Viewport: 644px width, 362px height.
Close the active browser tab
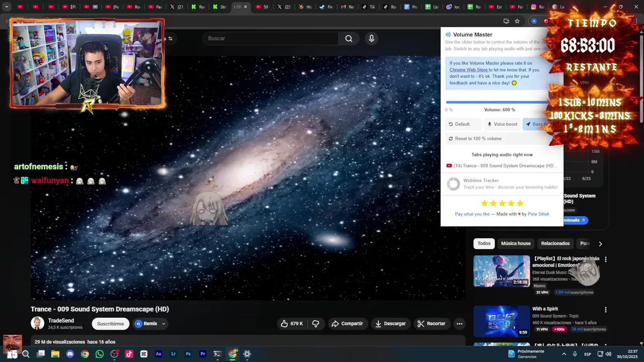point(246,7)
